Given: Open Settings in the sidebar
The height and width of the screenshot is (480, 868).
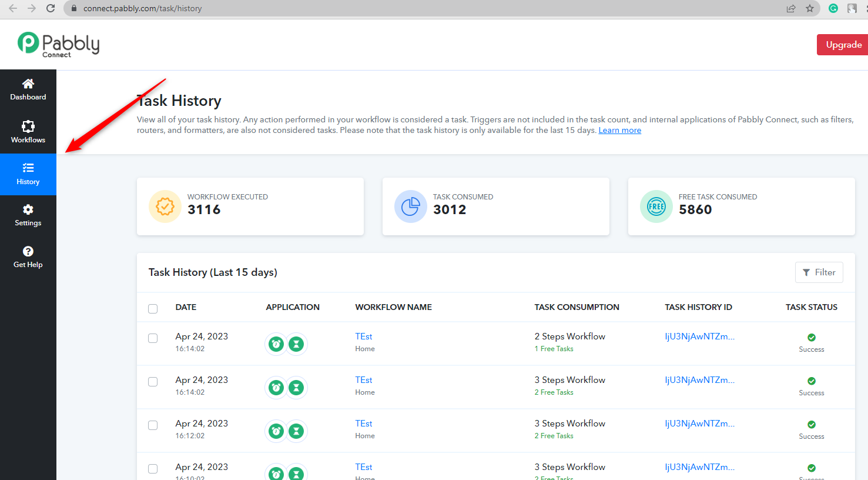Looking at the screenshot, I should (x=28, y=215).
